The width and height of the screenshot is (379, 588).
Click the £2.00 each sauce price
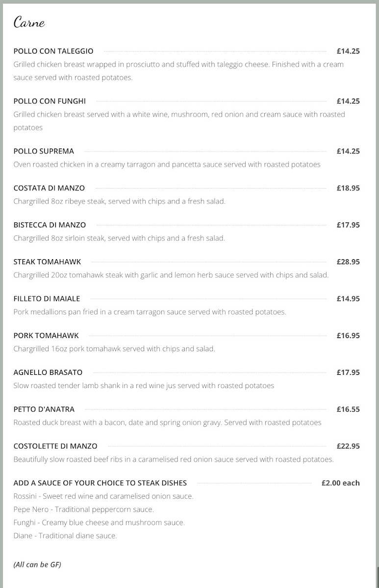pos(340,483)
